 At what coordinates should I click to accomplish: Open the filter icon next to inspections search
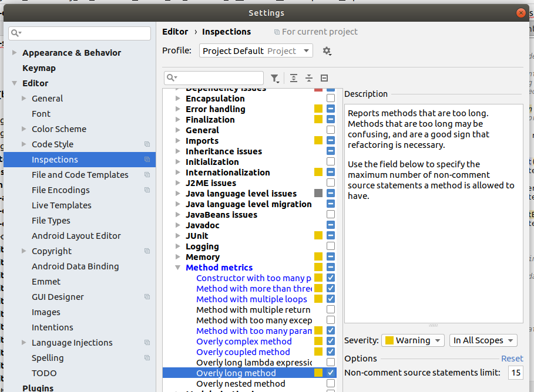coord(274,78)
